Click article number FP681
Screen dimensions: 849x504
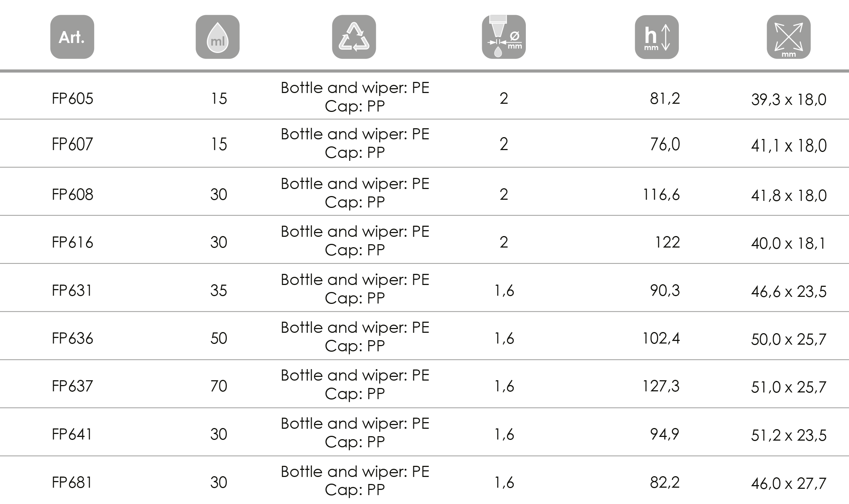pos(72,483)
